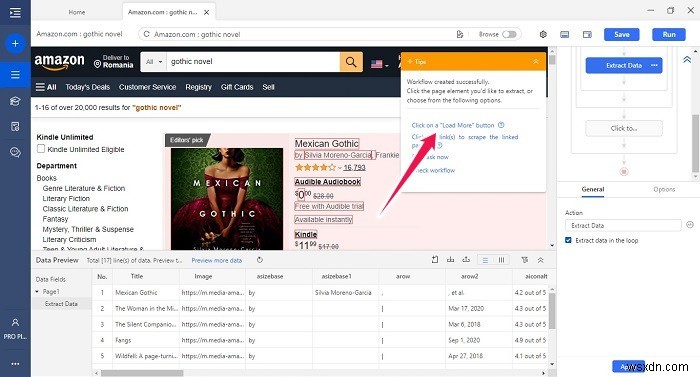Click the Amazon search box with gothic novel
This screenshot has width=700, height=377.
tap(253, 62)
